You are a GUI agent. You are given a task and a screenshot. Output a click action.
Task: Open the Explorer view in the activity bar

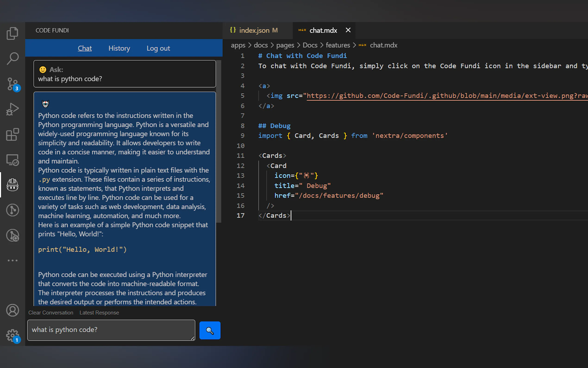(x=13, y=33)
